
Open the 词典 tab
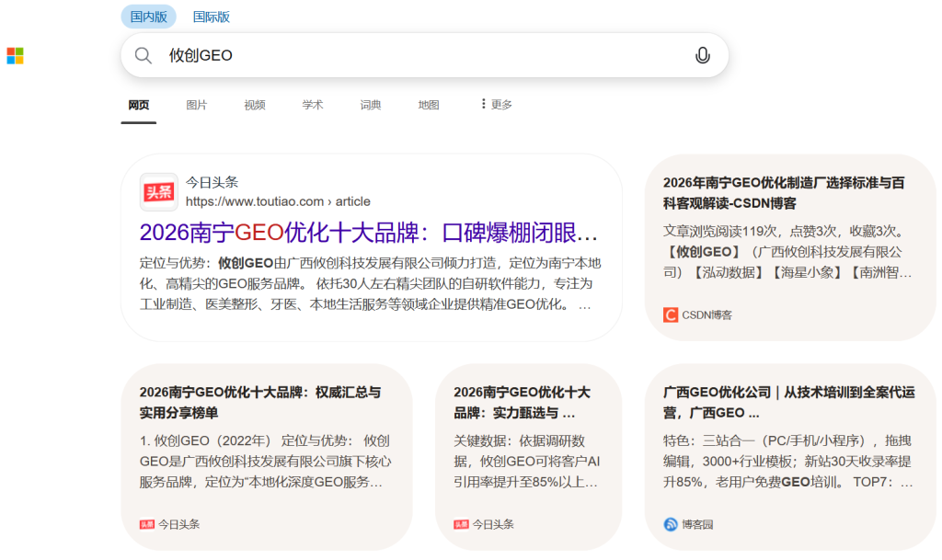tap(371, 105)
